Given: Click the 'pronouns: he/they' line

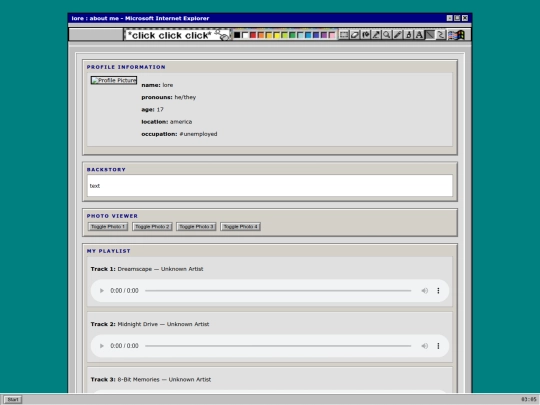Looking at the screenshot, I should pos(168,97).
